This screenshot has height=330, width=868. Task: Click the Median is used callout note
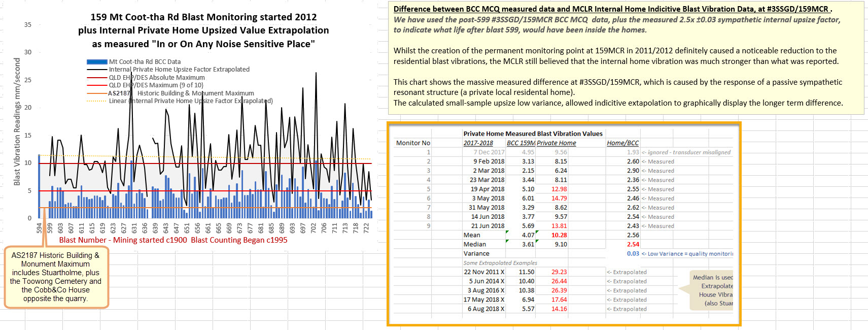click(x=712, y=290)
